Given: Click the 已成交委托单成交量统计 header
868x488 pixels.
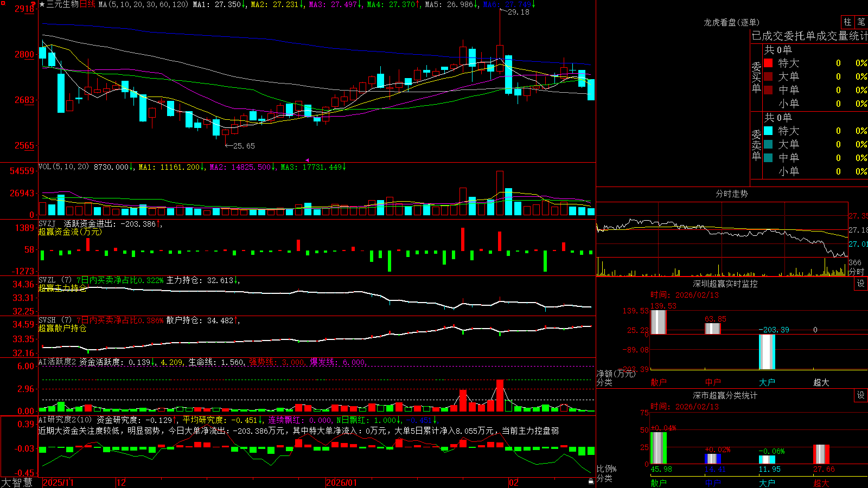Looking at the screenshot, I should (x=809, y=36).
